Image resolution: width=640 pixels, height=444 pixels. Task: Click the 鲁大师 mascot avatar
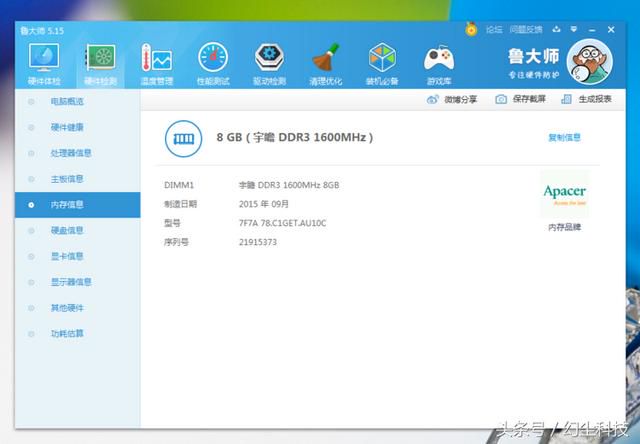590,62
